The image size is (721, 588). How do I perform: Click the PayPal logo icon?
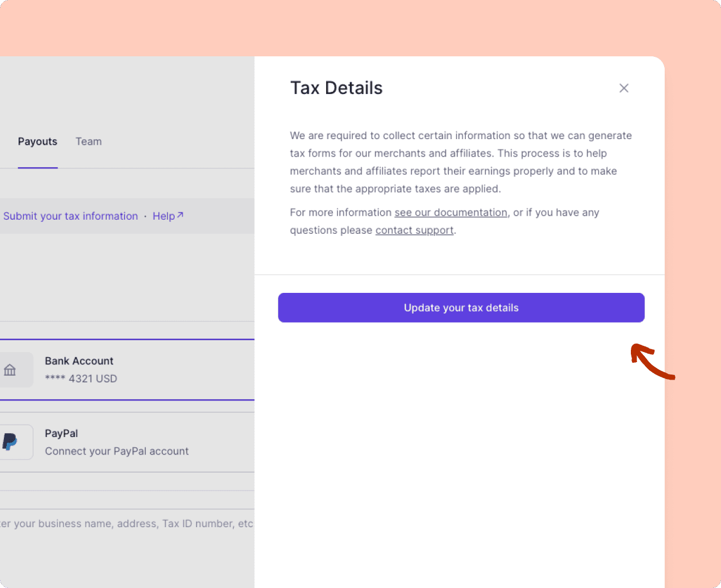tap(10, 442)
